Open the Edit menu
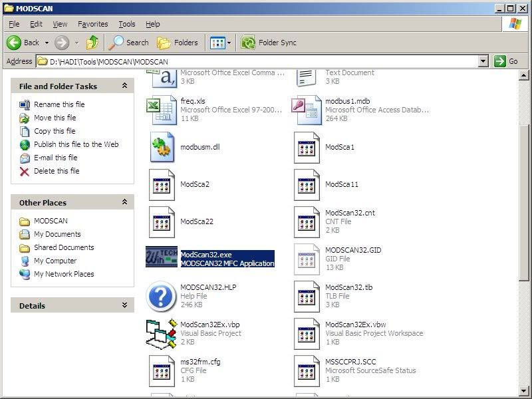The image size is (532, 399). point(36,24)
